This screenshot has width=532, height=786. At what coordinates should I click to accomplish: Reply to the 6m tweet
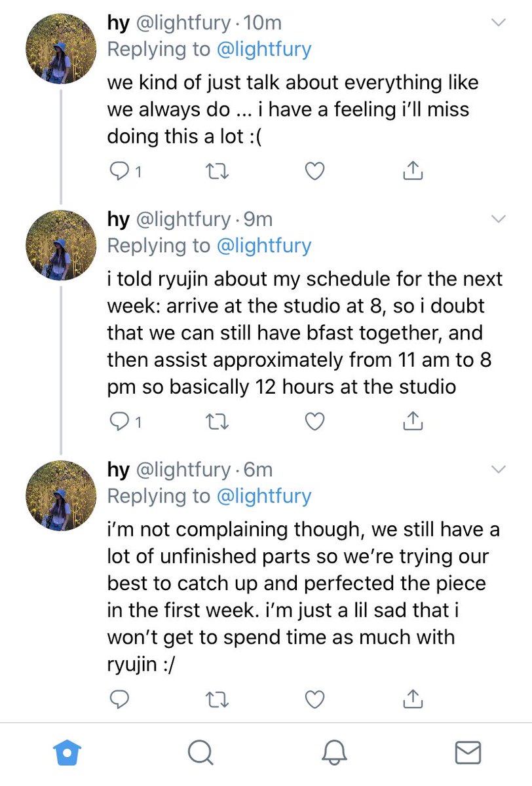tap(118, 700)
